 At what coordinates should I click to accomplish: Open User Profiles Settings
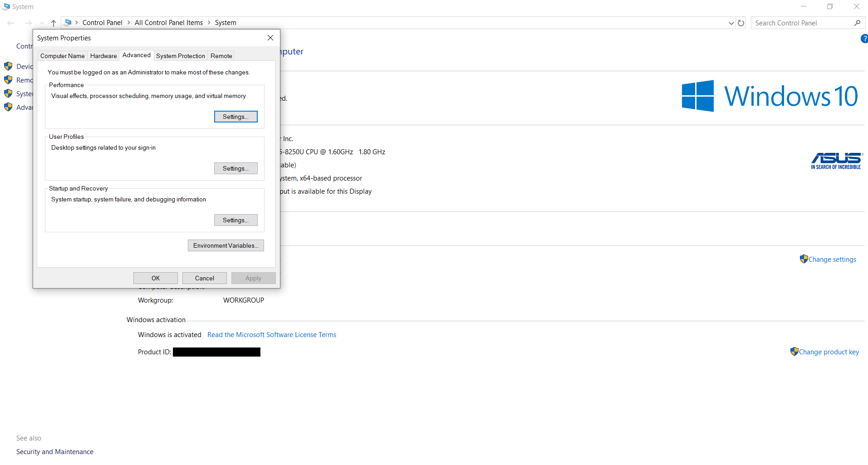[236, 168]
